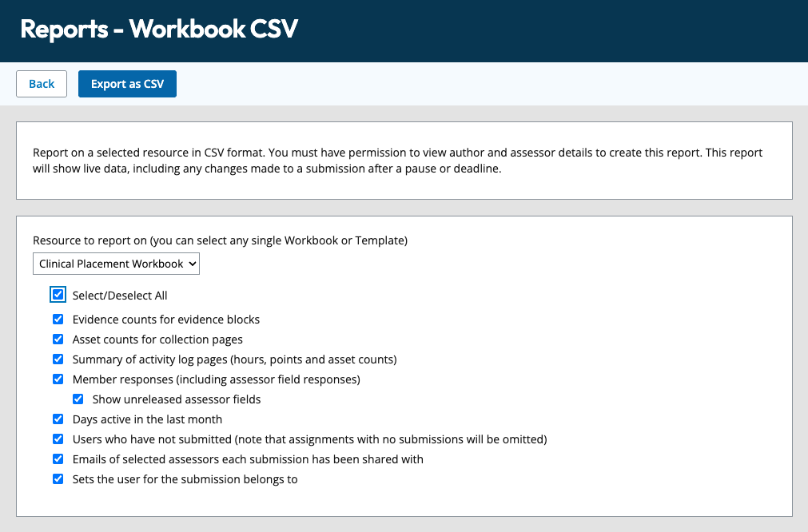The height and width of the screenshot is (532, 808).
Task: Click the Days active in the last month label
Action: pos(147,419)
